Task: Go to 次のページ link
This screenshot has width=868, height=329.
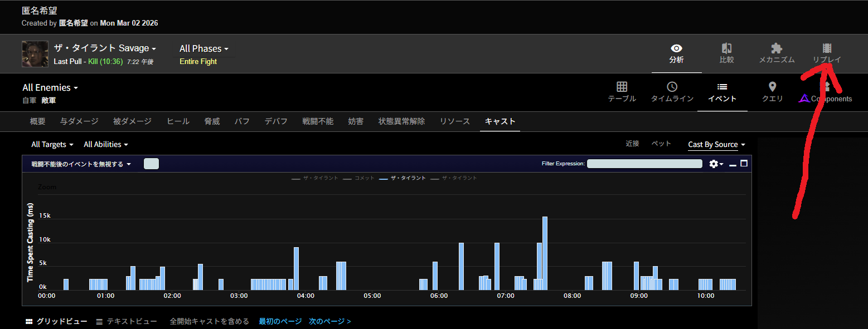Action: pos(329,321)
